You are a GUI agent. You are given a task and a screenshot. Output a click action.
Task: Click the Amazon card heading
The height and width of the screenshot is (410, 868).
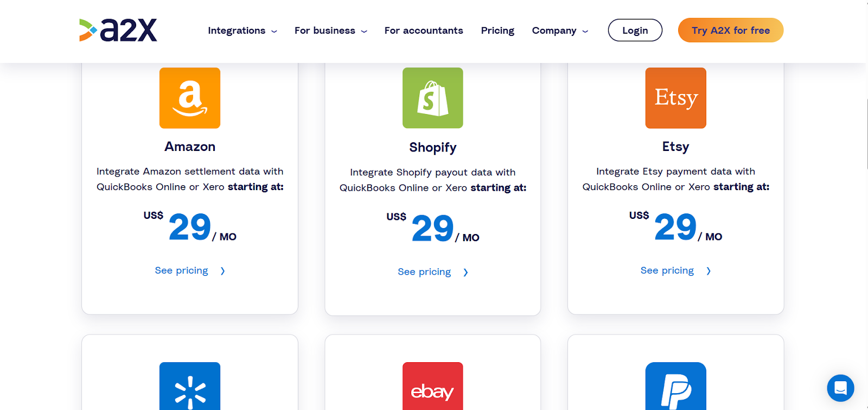pyautogui.click(x=190, y=147)
